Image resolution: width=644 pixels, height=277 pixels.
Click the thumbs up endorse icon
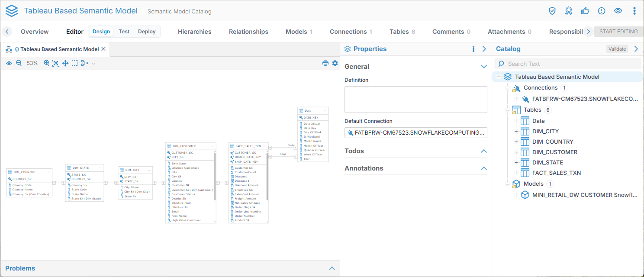[585, 11]
